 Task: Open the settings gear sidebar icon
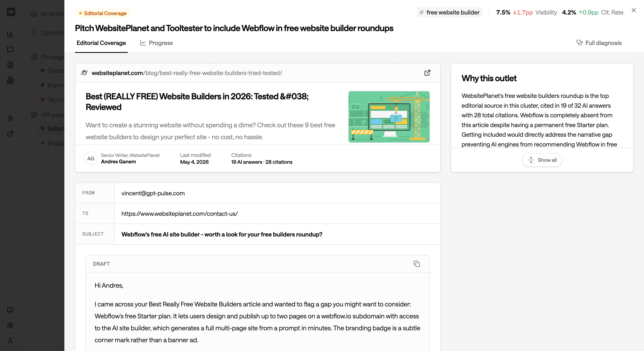[x=10, y=325]
